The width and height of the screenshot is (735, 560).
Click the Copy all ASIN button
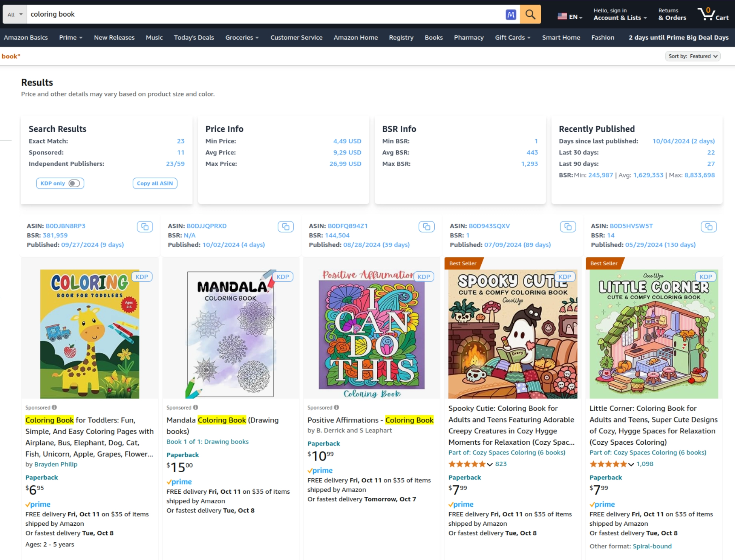155,183
